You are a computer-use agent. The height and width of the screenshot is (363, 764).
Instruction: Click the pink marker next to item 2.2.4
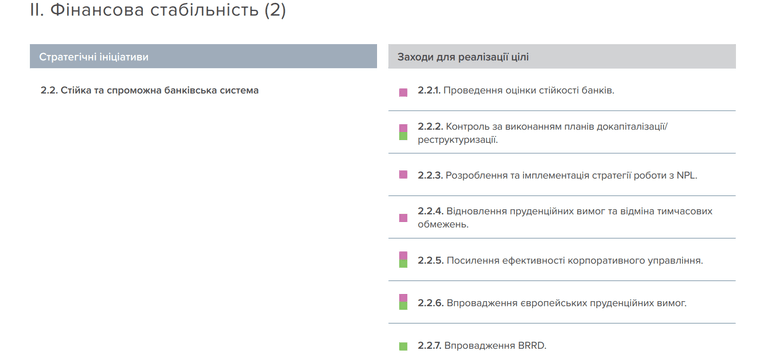pos(403,218)
